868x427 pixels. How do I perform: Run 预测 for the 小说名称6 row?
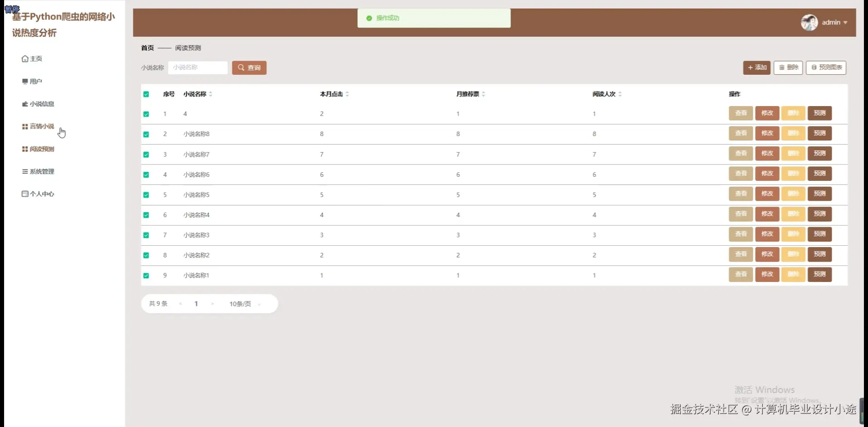tap(820, 174)
